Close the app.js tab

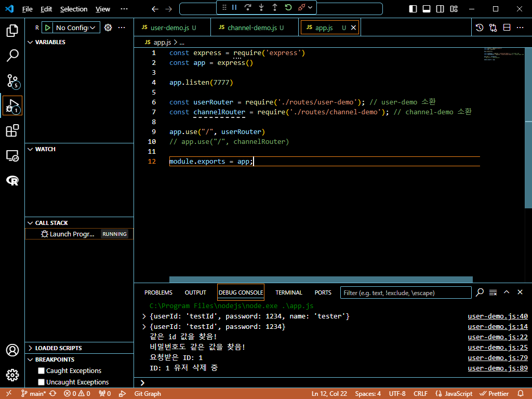tap(353, 28)
